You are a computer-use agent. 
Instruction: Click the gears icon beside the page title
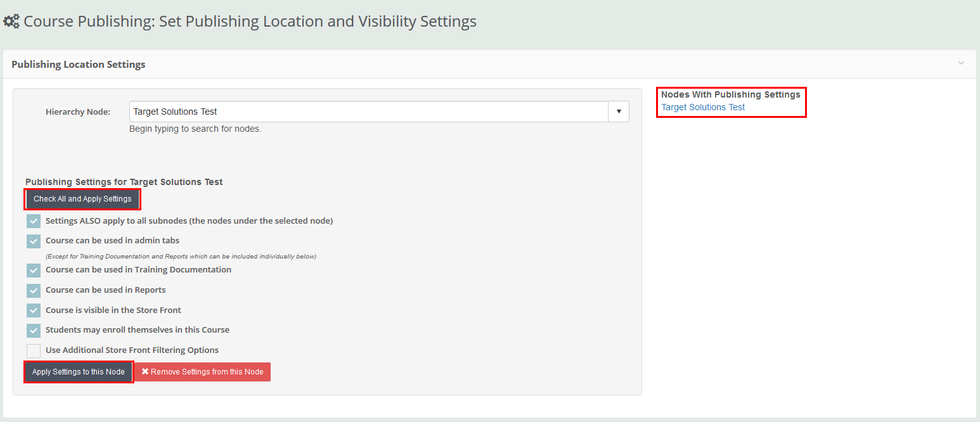tap(11, 21)
